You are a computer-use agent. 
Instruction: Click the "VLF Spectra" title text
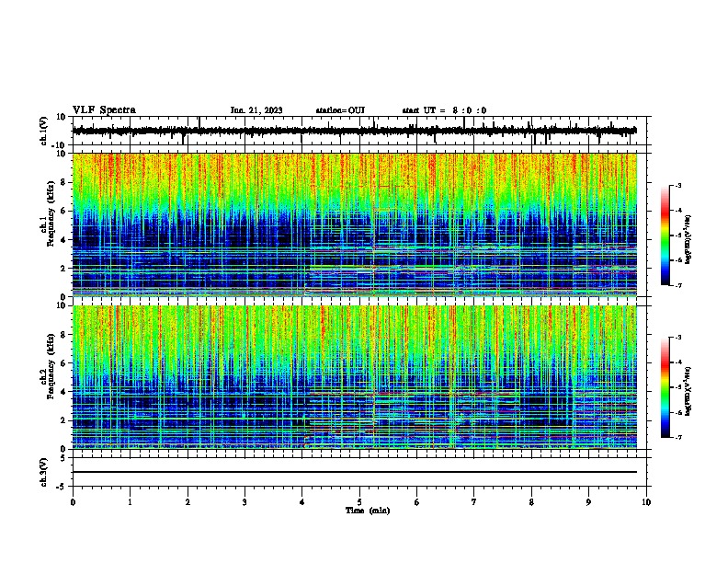[x=104, y=110]
